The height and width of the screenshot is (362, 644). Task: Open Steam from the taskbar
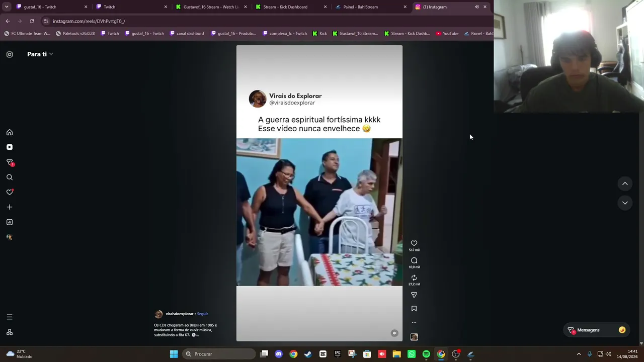tap(308, 354)
